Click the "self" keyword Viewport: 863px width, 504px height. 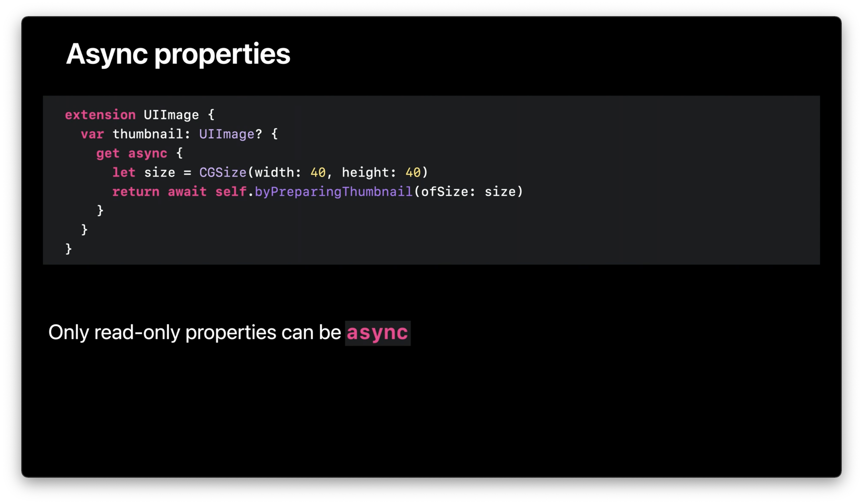pos(230,191)
